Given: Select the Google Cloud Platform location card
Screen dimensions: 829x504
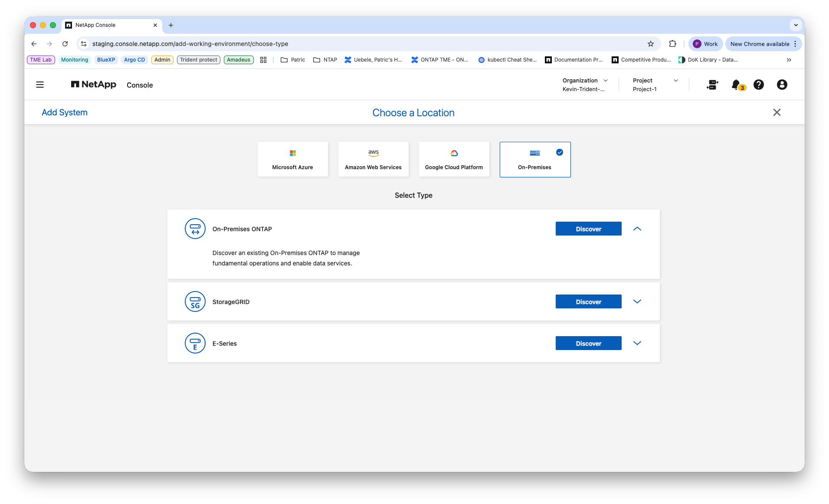Looking at the screenshot, I should (x=454, y=159).
